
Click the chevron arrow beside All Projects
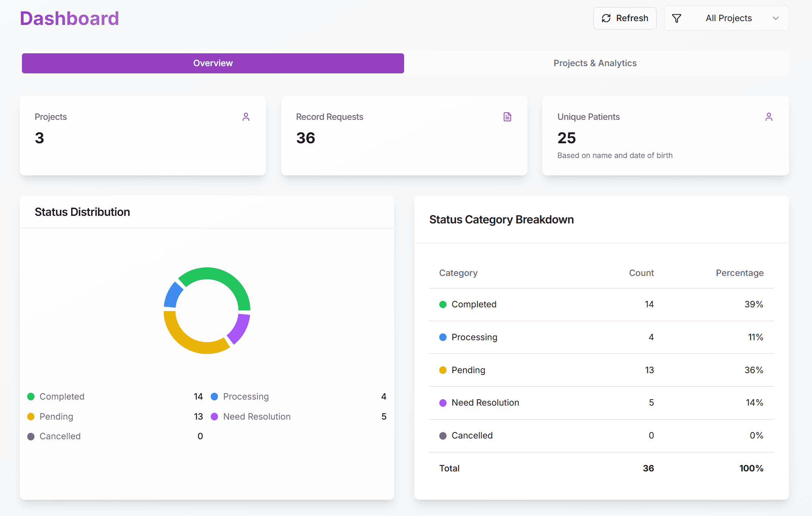click(x=776, y=18)
